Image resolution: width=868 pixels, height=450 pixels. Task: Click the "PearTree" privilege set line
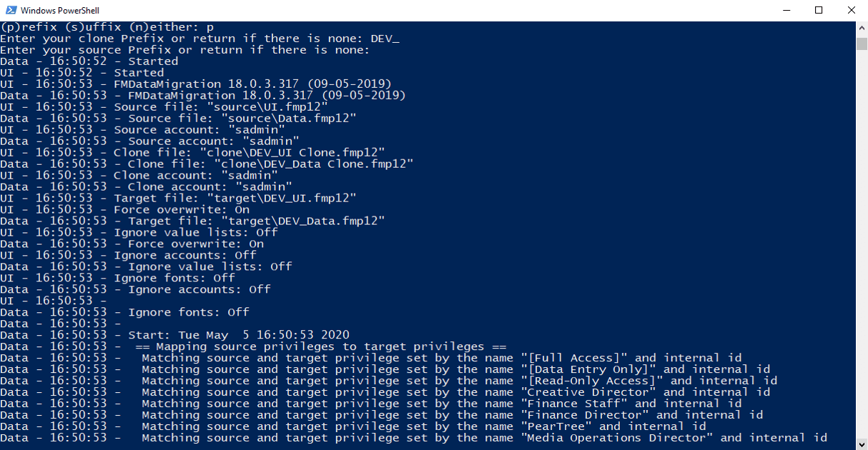[353, 426]
